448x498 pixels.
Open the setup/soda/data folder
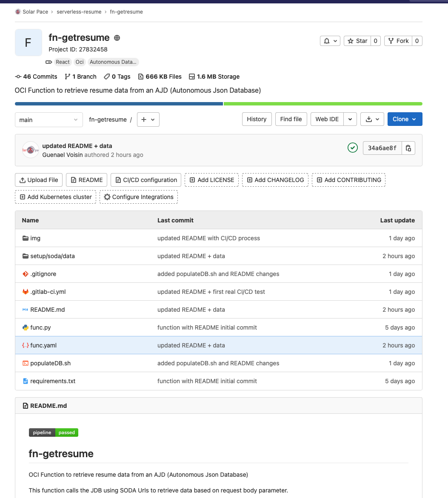click(x=52, y=256)
